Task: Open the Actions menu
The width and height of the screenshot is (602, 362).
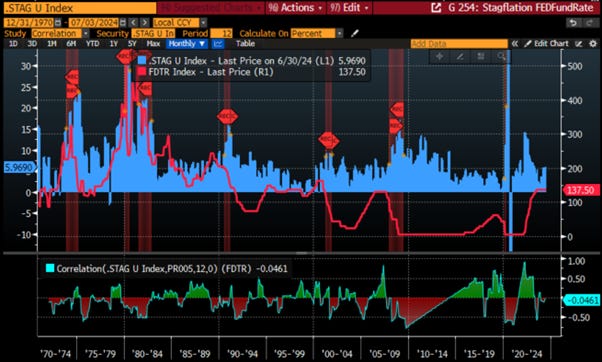Action: tap(295, 8)
